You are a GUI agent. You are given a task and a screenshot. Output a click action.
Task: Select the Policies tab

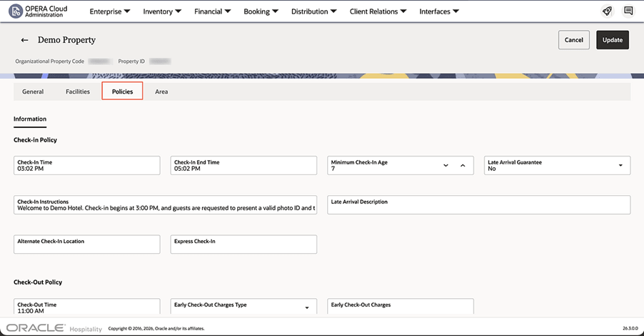coord(122,91)
